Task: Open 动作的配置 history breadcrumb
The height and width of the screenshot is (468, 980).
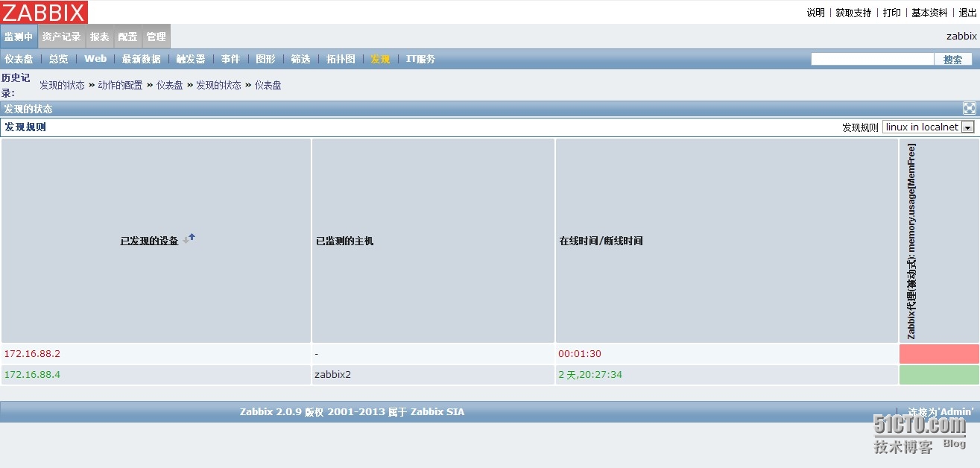Action: pos(120,85)
